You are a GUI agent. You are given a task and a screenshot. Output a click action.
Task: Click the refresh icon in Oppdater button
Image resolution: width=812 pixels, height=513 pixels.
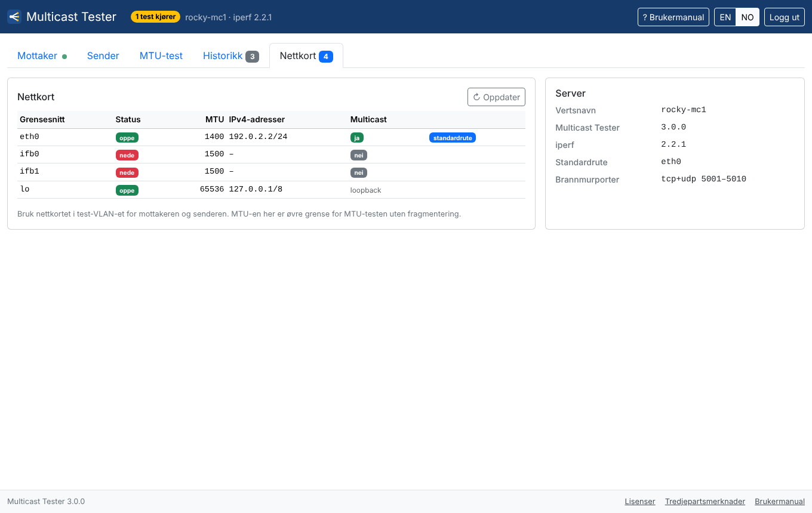point(476,97)
